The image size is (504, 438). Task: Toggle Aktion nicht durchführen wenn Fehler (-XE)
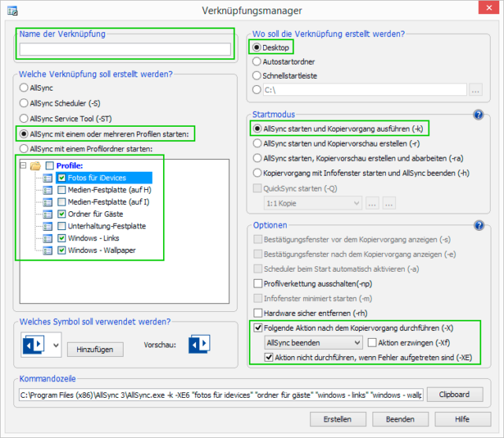point(269,358)
